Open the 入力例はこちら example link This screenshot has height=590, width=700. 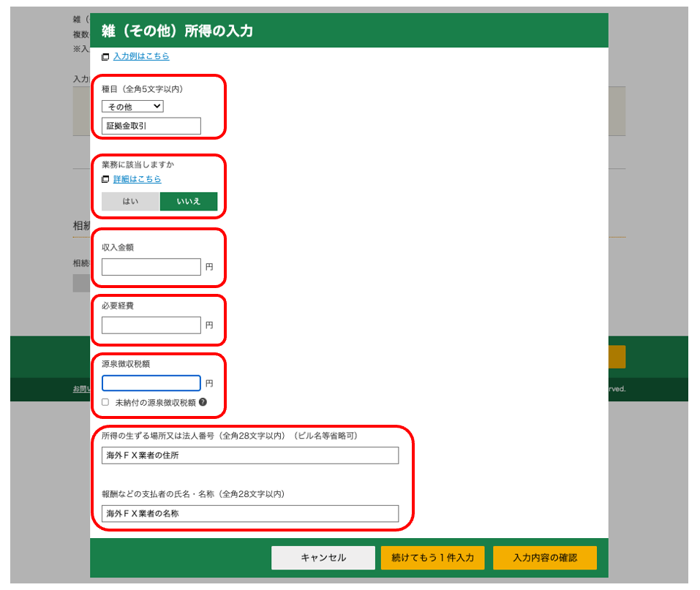click(x=141, y=56)
